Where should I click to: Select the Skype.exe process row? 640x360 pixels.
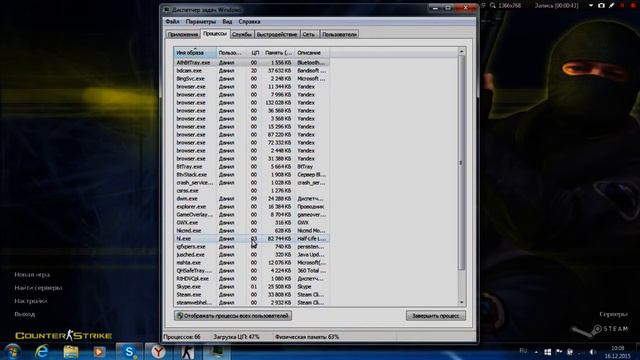pyautogui.click(x=251, y=287)
